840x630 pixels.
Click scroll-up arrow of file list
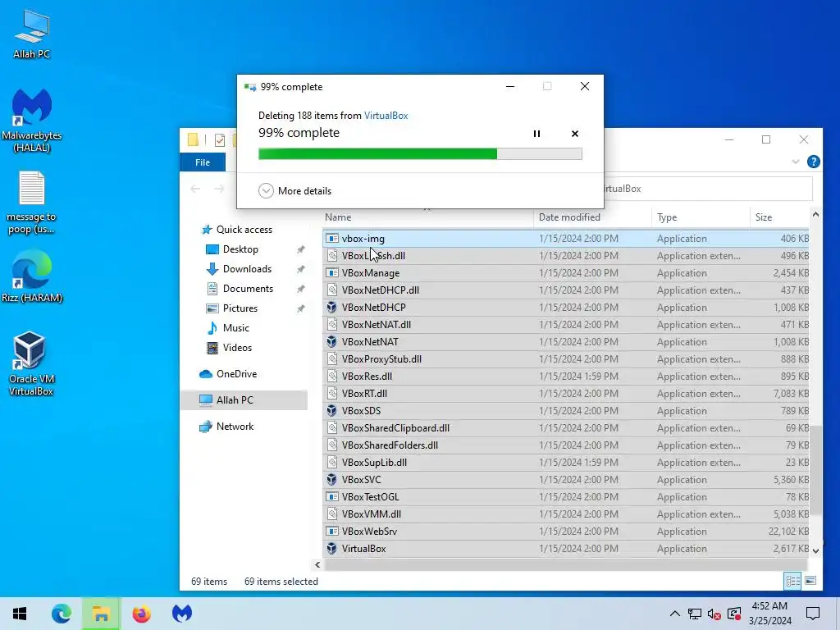[x=815, y=215]
